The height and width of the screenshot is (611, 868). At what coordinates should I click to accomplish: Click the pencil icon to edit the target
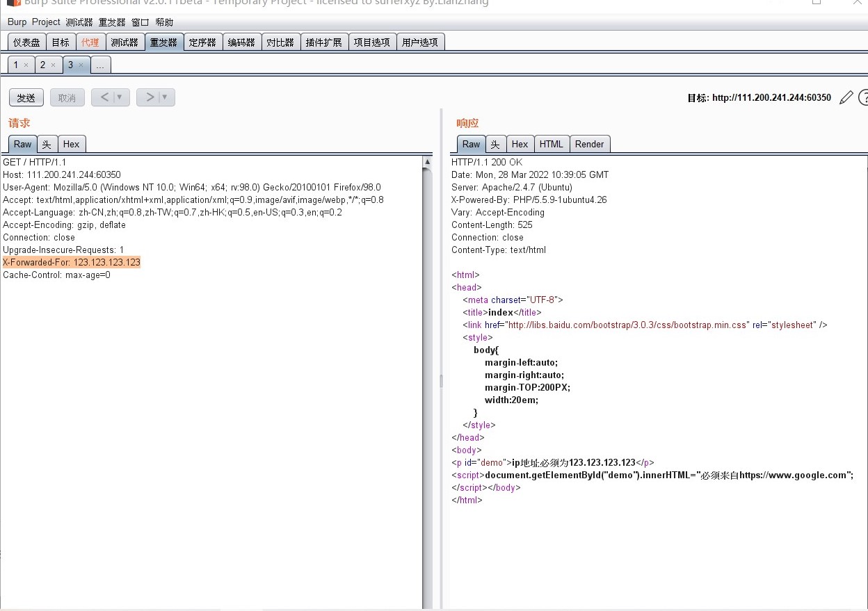(846, 97)
